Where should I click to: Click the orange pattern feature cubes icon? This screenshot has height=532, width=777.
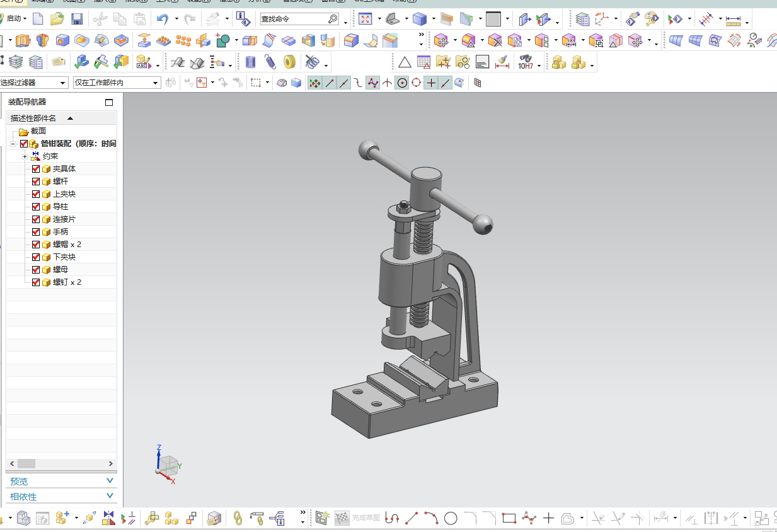(x=183, y=41)
